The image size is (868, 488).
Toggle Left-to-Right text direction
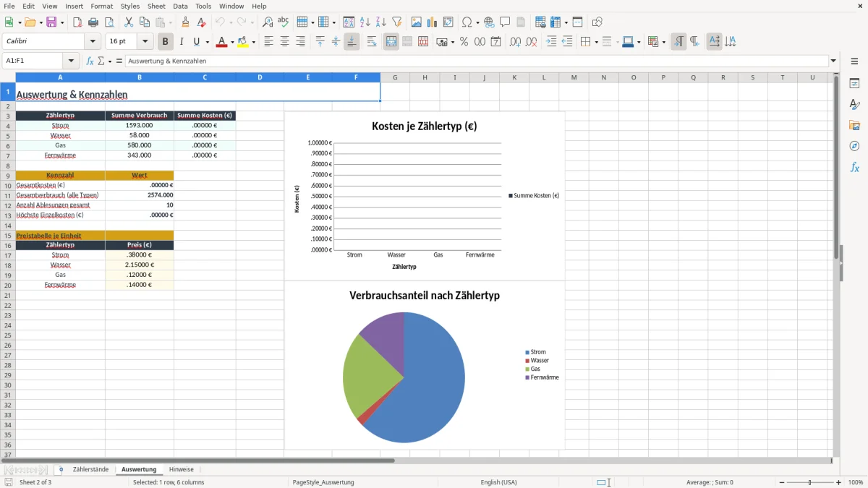point(678,42)
